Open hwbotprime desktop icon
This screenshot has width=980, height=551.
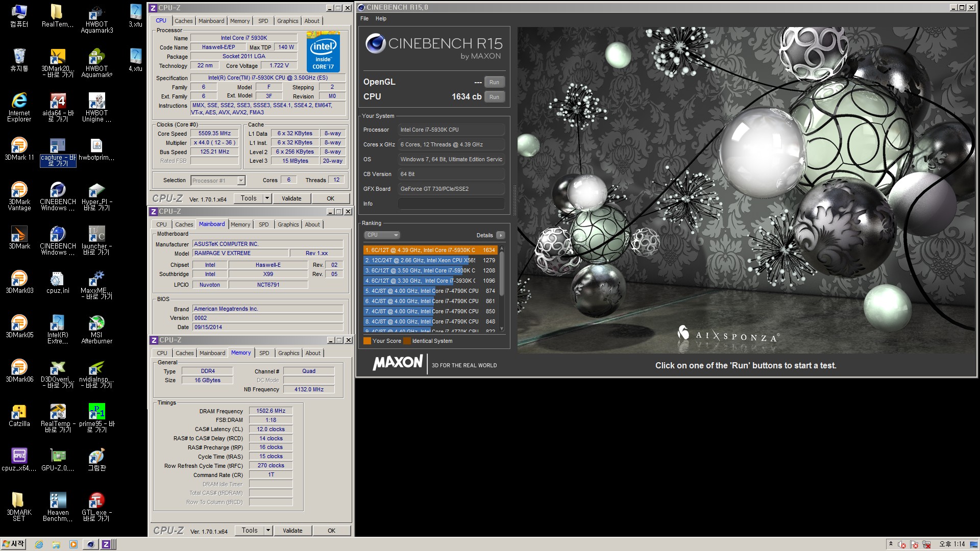(x=96, y=149)
